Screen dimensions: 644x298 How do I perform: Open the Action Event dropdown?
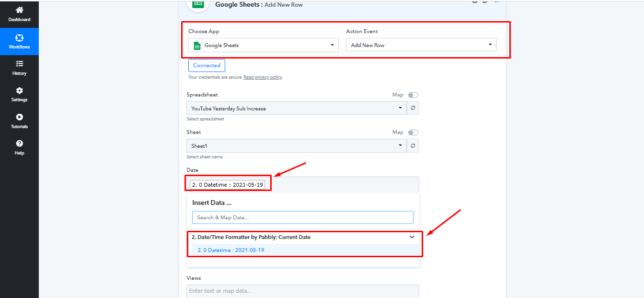point(421,45)
